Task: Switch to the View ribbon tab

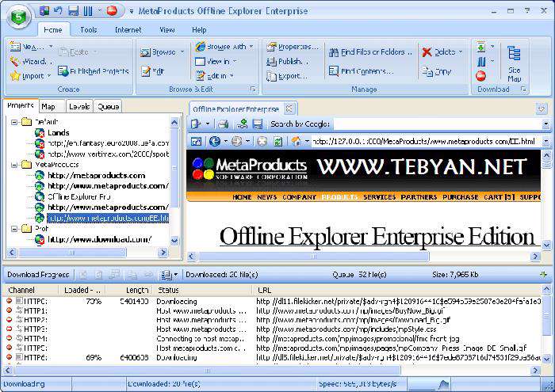Action: (166, 30)
